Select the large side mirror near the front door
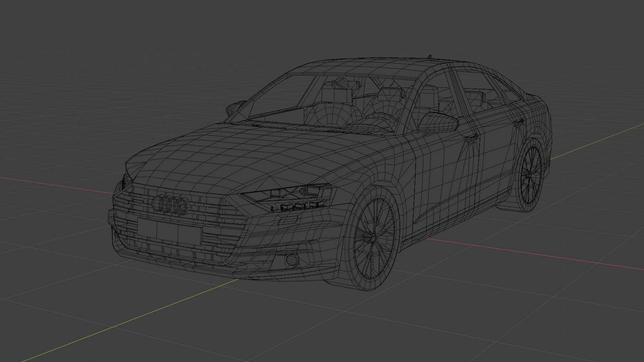The width and height of the screenshot is (644, 362). point(438,122)
